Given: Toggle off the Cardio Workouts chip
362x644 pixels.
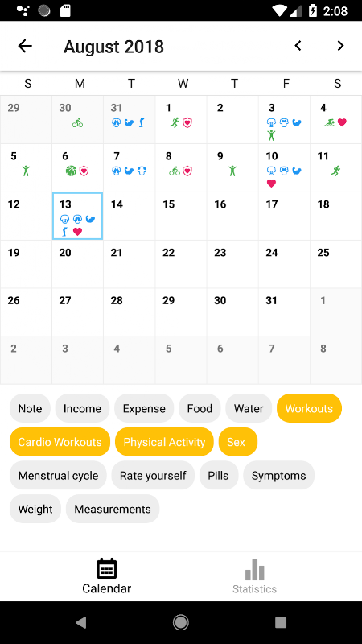Looking at the screenshot, I should tap(60, 442).
